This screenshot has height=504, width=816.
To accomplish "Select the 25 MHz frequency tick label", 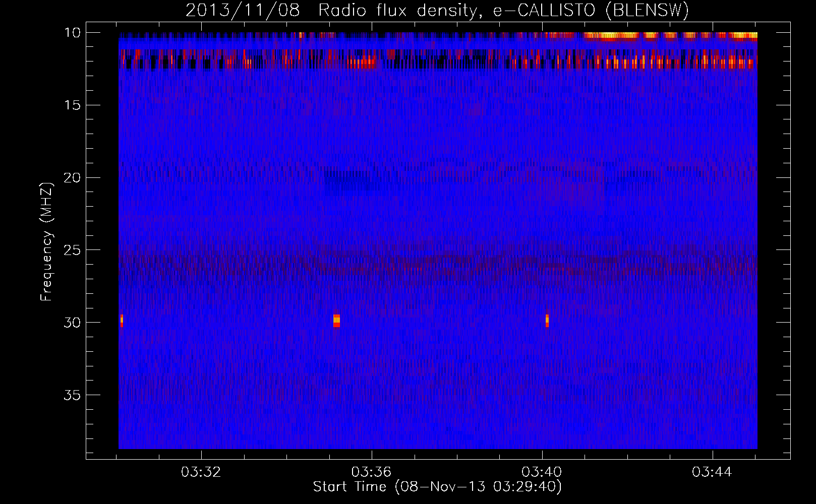I will 72,250.
